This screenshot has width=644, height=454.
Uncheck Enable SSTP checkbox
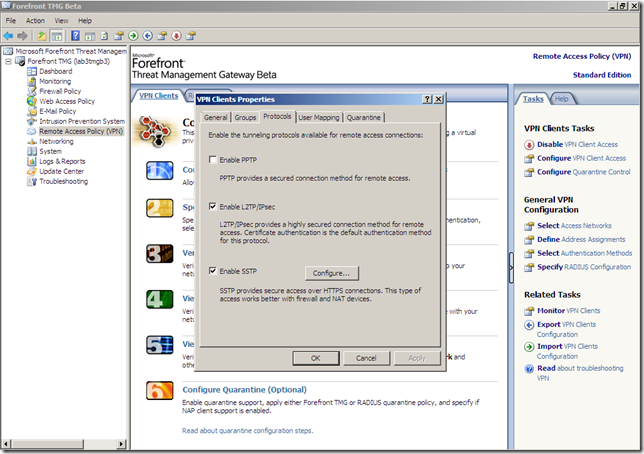(x=213, y=271)
